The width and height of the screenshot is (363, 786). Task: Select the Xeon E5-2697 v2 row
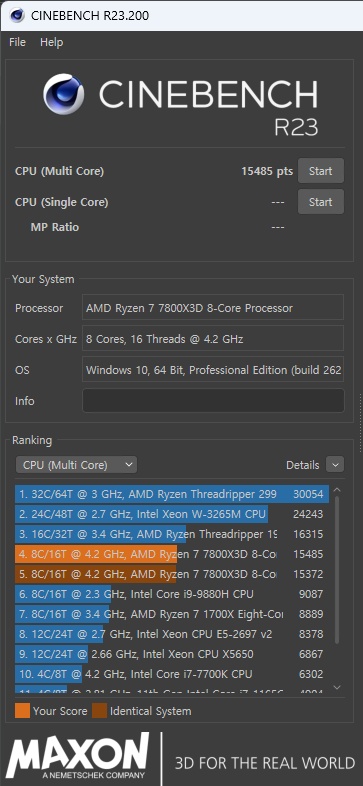point(172,634)
